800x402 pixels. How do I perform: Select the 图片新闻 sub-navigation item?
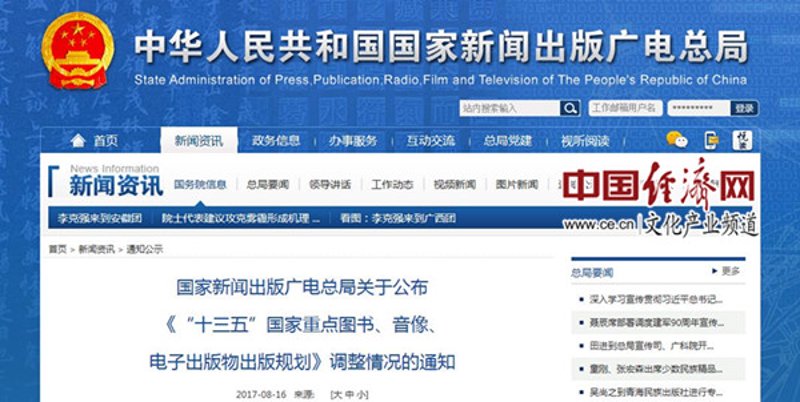click(x=517, y=185)
